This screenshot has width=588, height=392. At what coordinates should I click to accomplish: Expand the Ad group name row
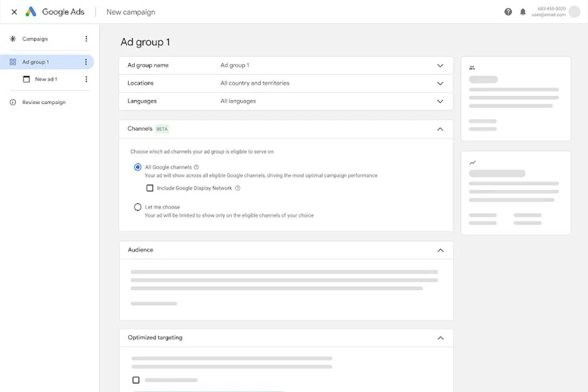286,65
